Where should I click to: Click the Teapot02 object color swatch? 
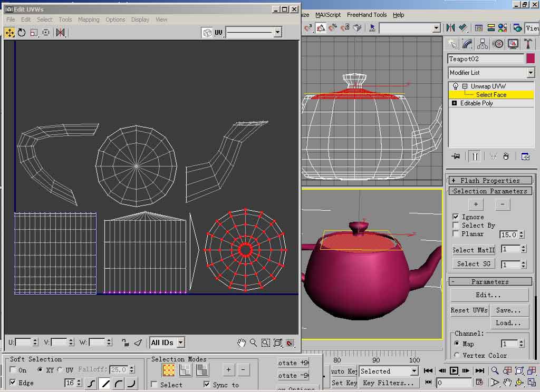530,59
